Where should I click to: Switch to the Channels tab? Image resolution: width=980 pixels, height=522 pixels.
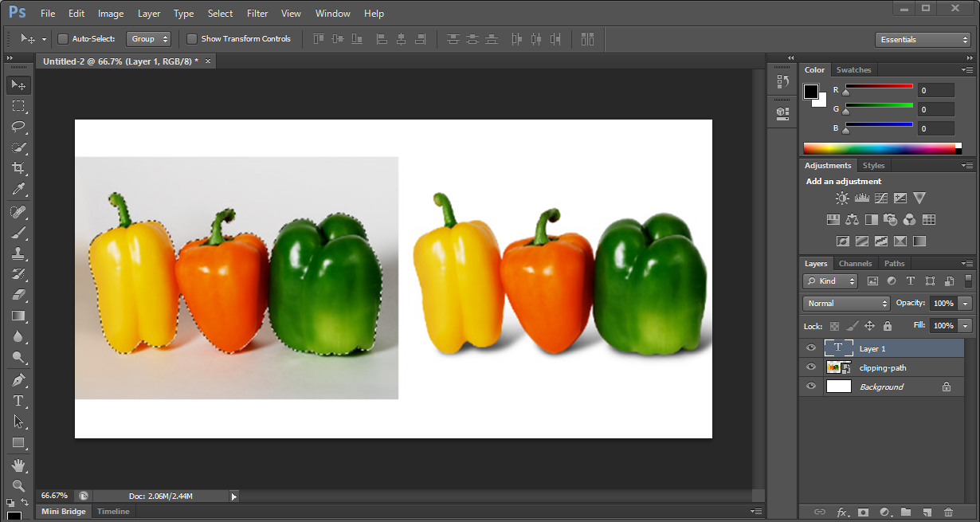tap(855, 263)
